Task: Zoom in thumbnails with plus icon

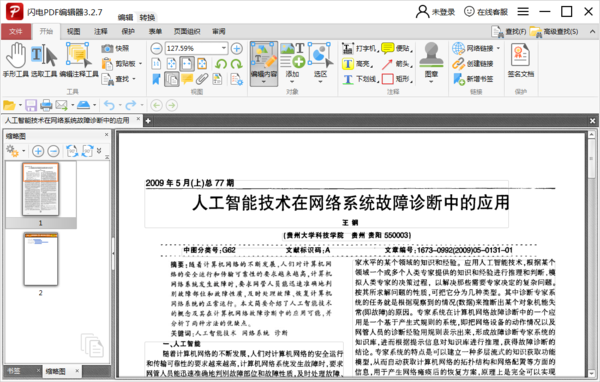Action: (38, 151)
